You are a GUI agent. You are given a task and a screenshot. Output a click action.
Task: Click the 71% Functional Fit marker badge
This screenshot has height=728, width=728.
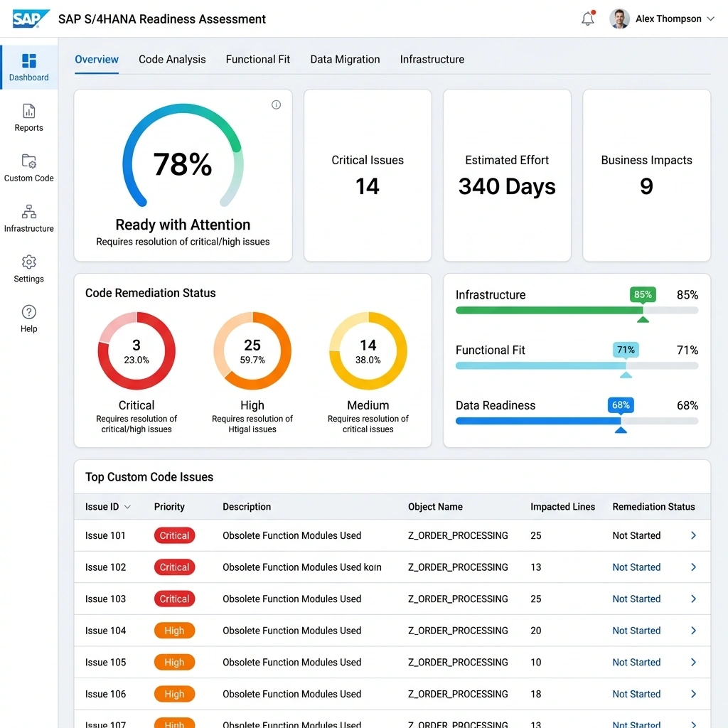point(626,350)
